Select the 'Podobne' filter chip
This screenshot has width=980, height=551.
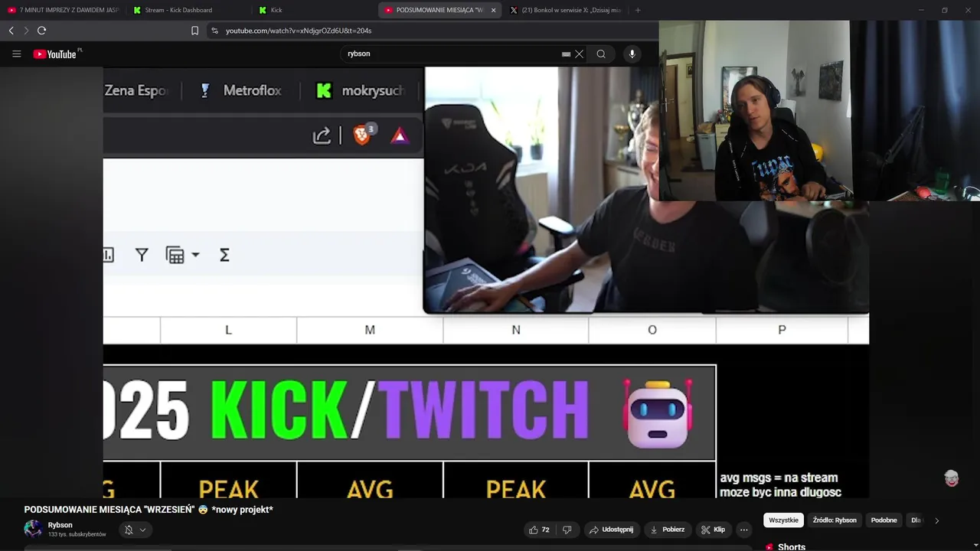point(884,520)
